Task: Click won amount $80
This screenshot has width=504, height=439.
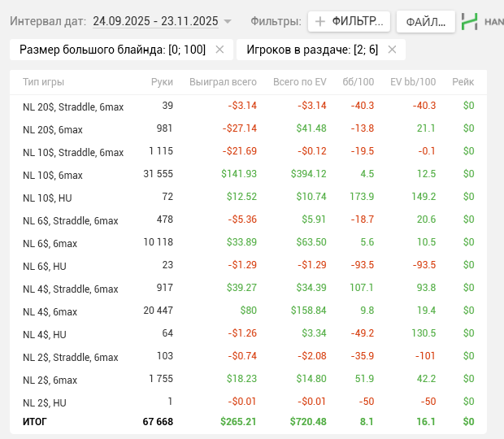Action: pos(249,311)
